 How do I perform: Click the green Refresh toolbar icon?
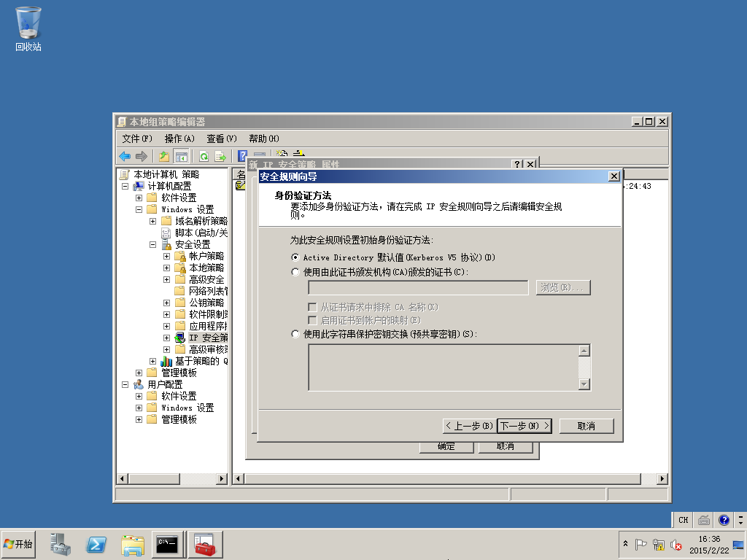pos(204,156)
